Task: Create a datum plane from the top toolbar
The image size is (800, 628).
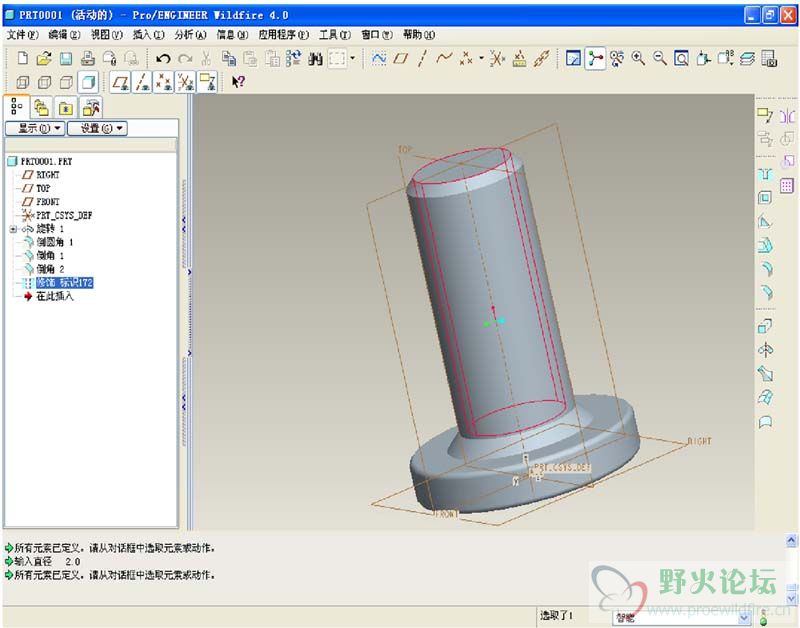Action: pos(400,59)
